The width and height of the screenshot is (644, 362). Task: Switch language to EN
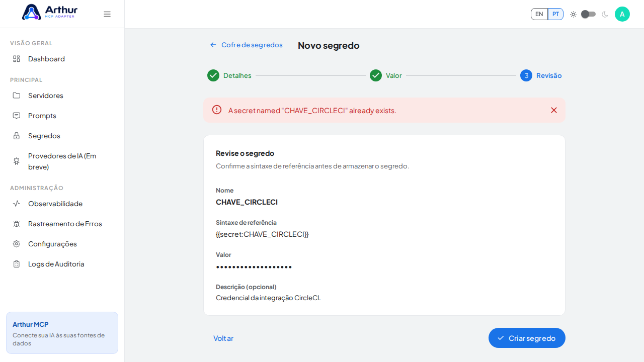[539, 14]
